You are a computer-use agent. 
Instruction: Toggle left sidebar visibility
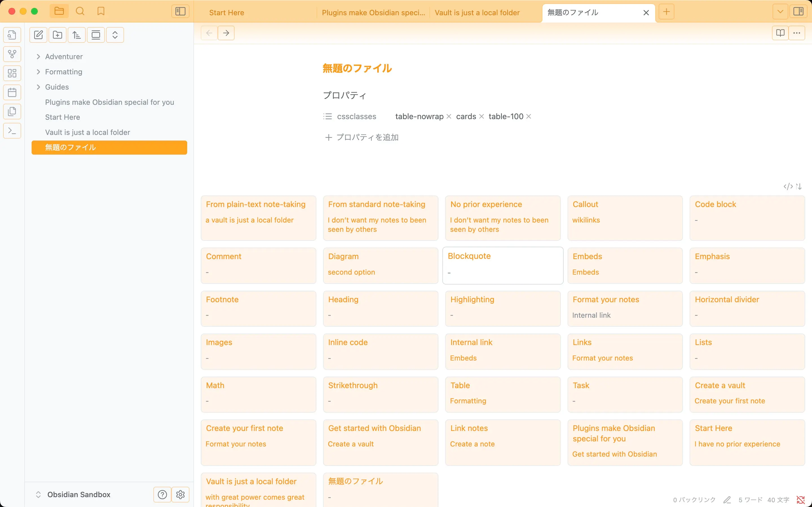coord(180,11)
